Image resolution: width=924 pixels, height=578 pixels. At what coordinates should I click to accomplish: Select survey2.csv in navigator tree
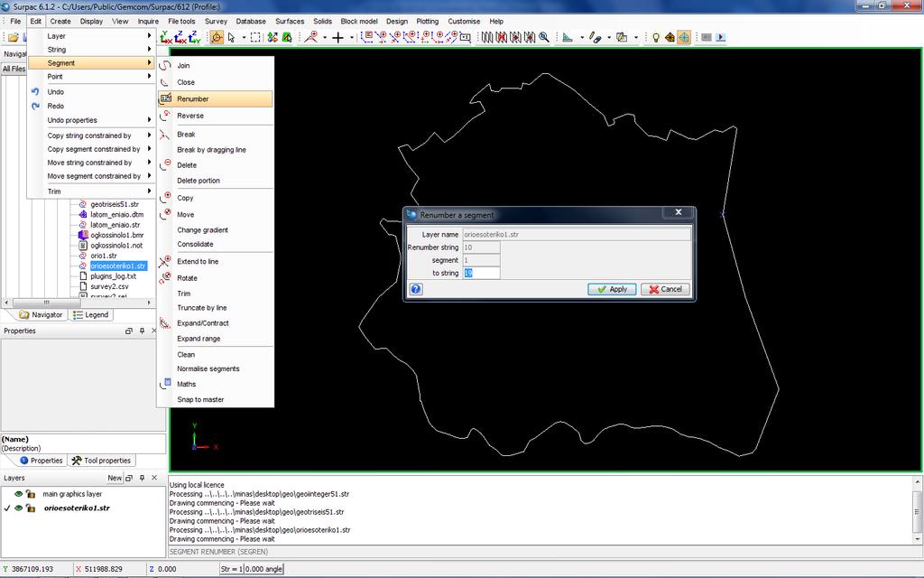pos(109,286)
